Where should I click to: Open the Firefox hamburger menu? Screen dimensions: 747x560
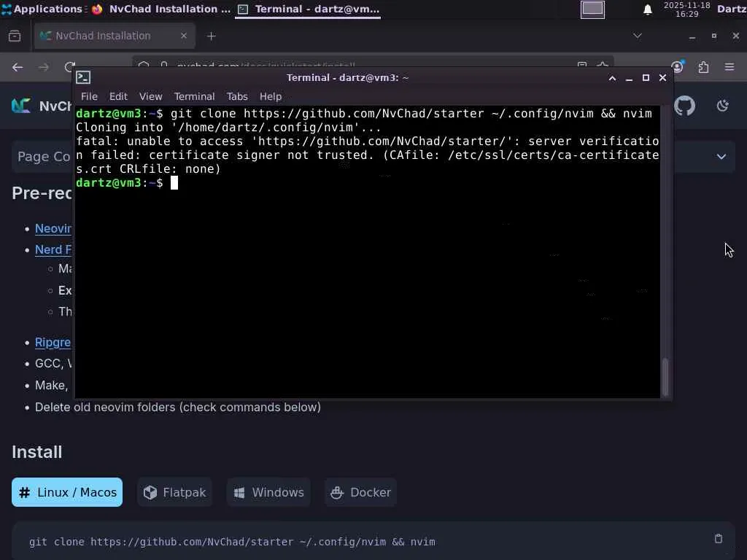729,68
